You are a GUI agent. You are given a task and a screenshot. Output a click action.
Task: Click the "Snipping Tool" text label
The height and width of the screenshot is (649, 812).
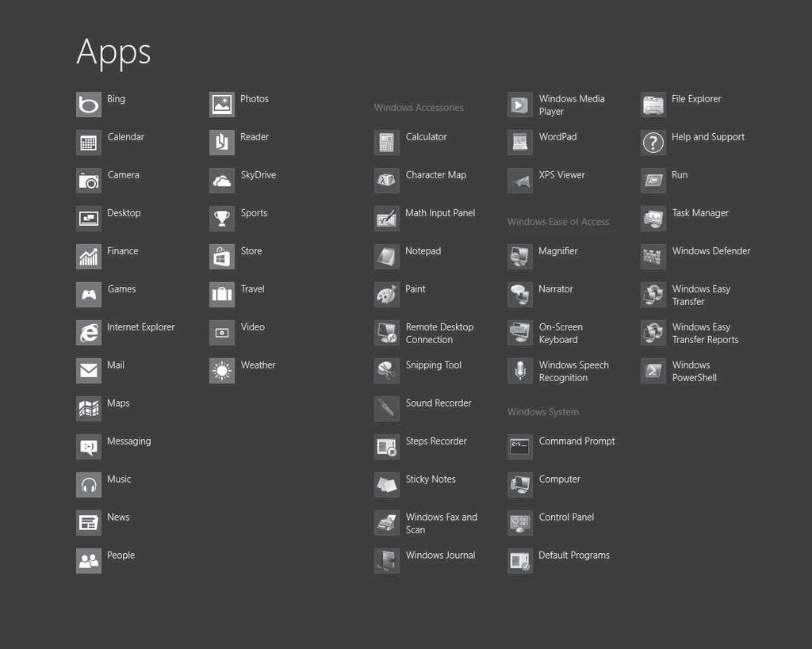click(x=434, y=365)
